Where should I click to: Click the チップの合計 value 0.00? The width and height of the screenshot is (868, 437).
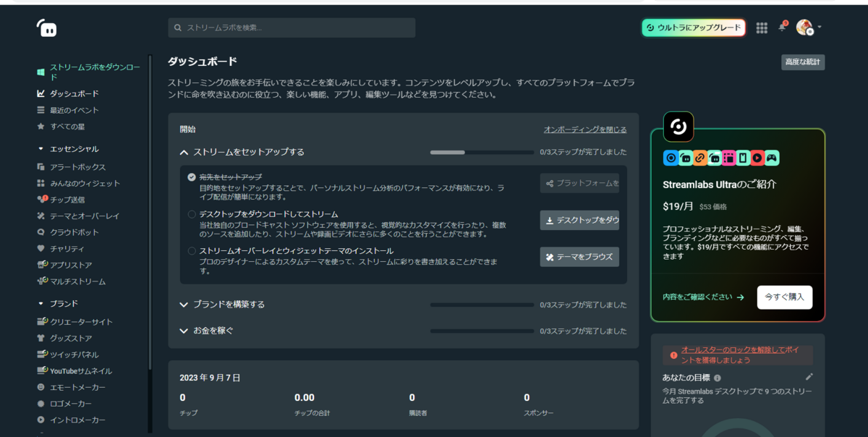(305, 397)
